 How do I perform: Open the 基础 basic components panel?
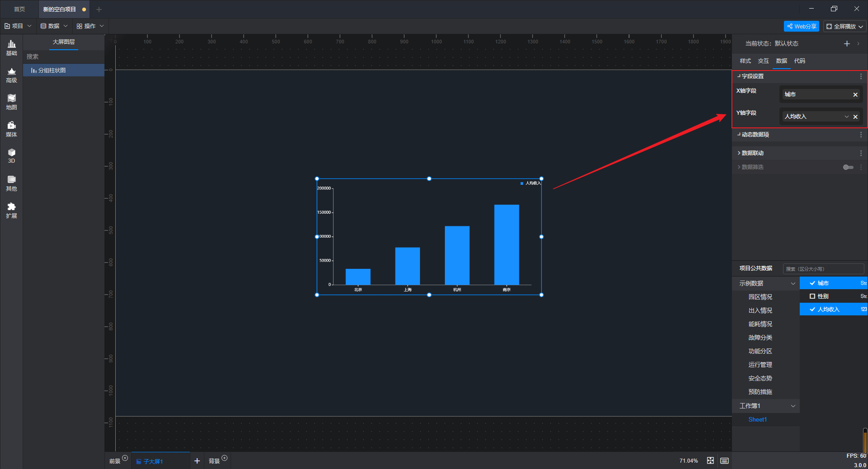click(x=11, y=48)
